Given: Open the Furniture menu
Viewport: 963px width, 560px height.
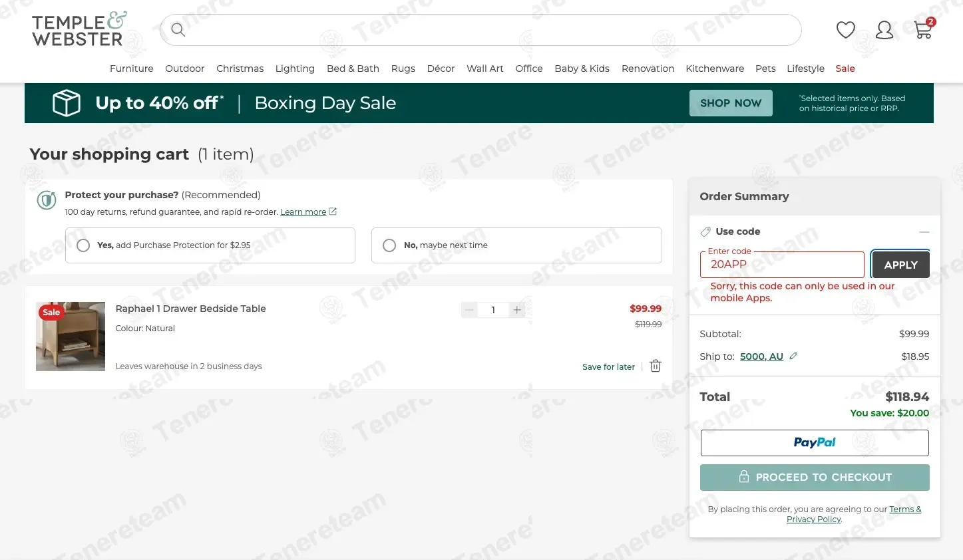Looking at the screenshot, I should [131, 69].
